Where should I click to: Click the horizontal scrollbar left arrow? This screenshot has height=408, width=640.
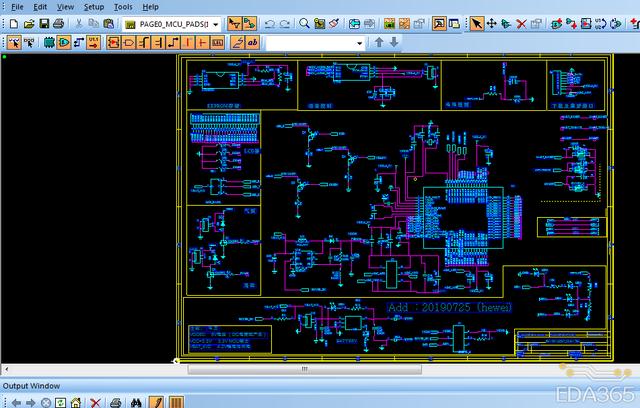click(x=6, y=369)
